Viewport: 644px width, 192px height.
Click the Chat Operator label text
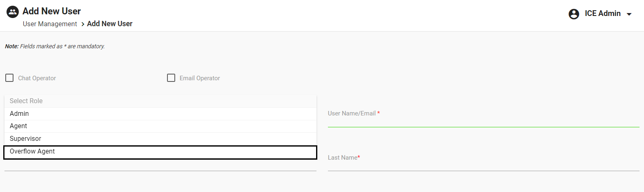pyautogui.click(x=37, y=78)
